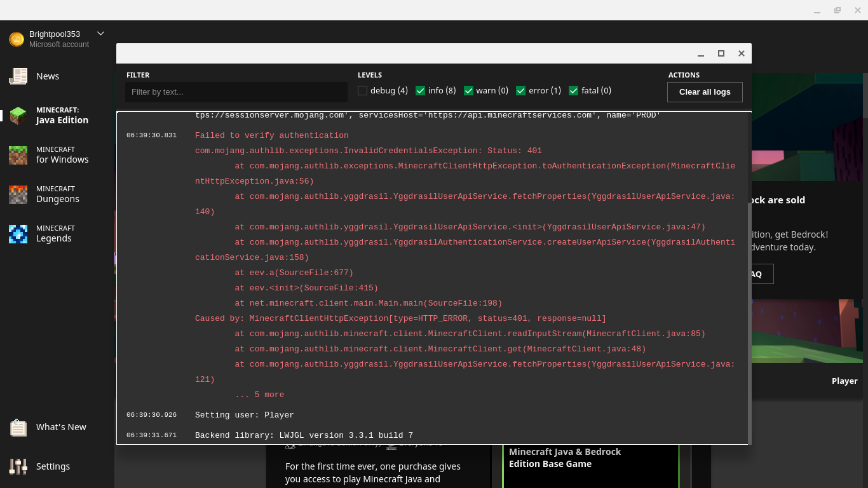The height and width of the screenshot is (488, 868).
Task: Go to the What's New menu label
Action: (61, 427)
